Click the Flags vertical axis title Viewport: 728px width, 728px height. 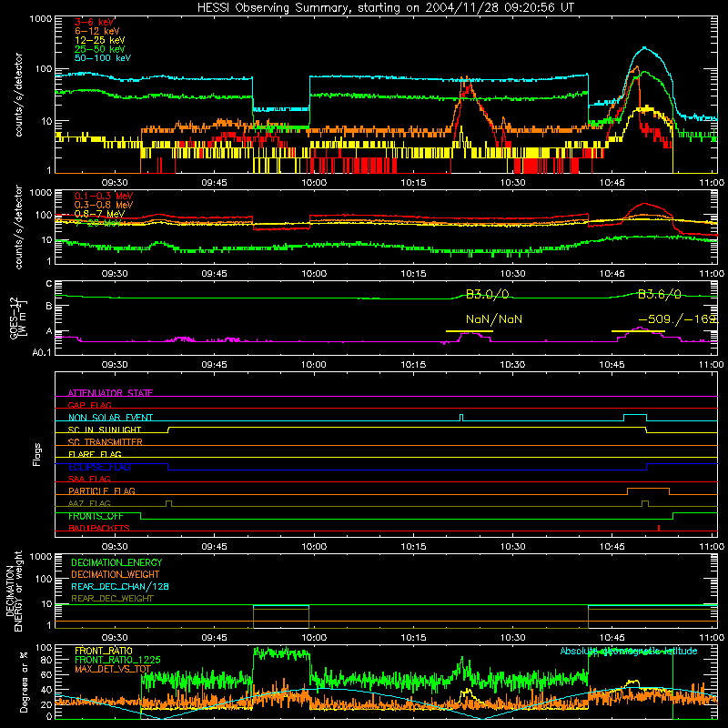click(36, 454)
